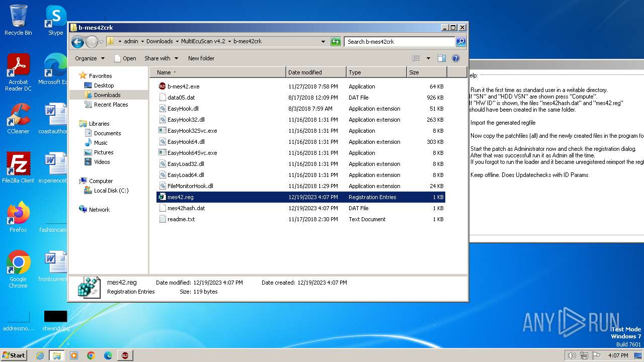Image resolution: width=644 pixels, height=362 pixels.
Task: Click the refresh button beside address bar
Action: pyautogui.click(x=336, y=42)
